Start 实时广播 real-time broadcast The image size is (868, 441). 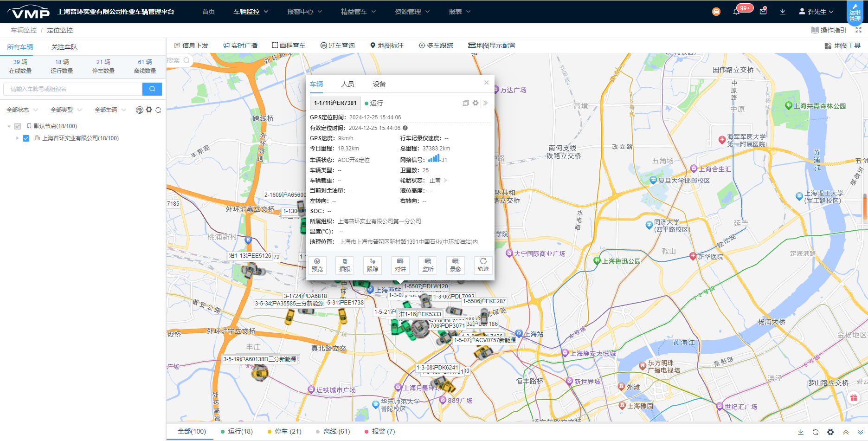pos(242,45)
